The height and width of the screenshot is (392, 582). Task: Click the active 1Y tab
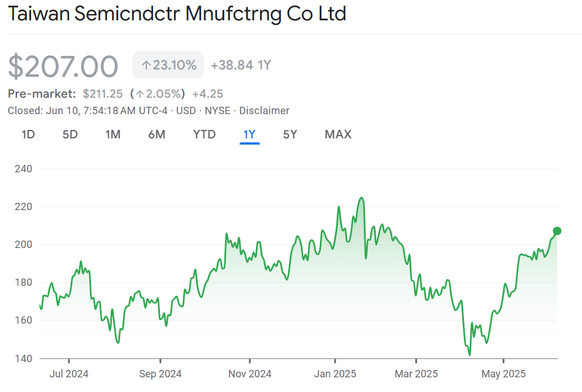pyautogui.click(x=249, y=134)
